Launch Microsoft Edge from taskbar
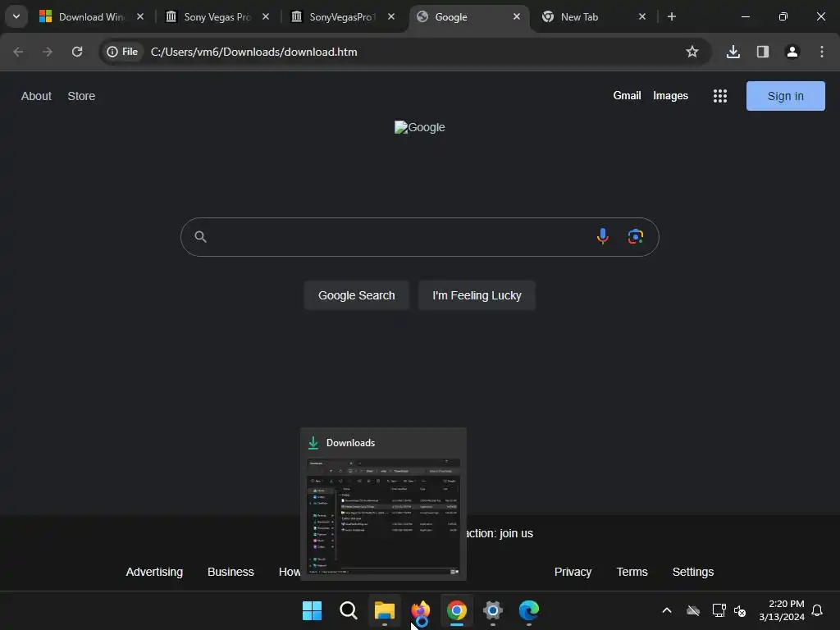 click(x=529, y=610)
